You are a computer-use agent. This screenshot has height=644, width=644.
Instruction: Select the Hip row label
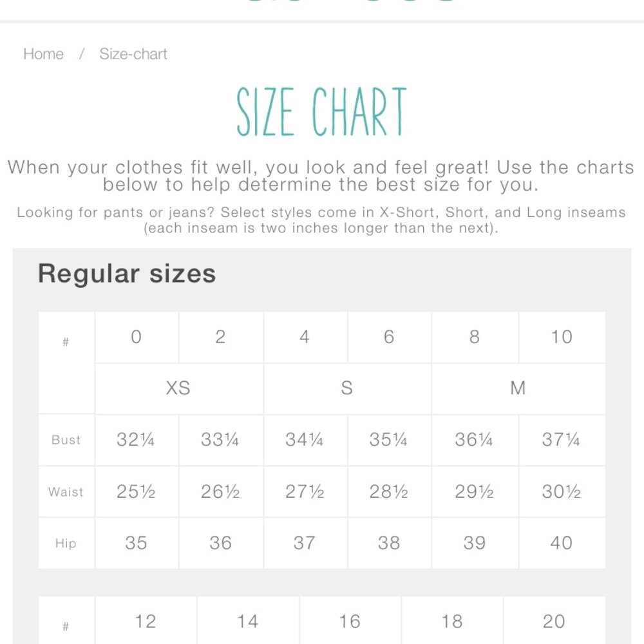(66, 544)
